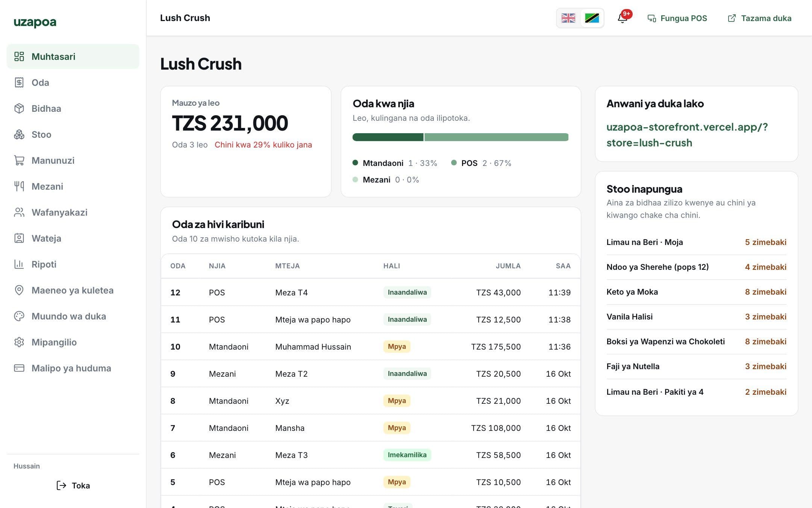The image size is (812, 508).
Task: Switch language to Tanzania flag
Action: click(x=592, y=18)
